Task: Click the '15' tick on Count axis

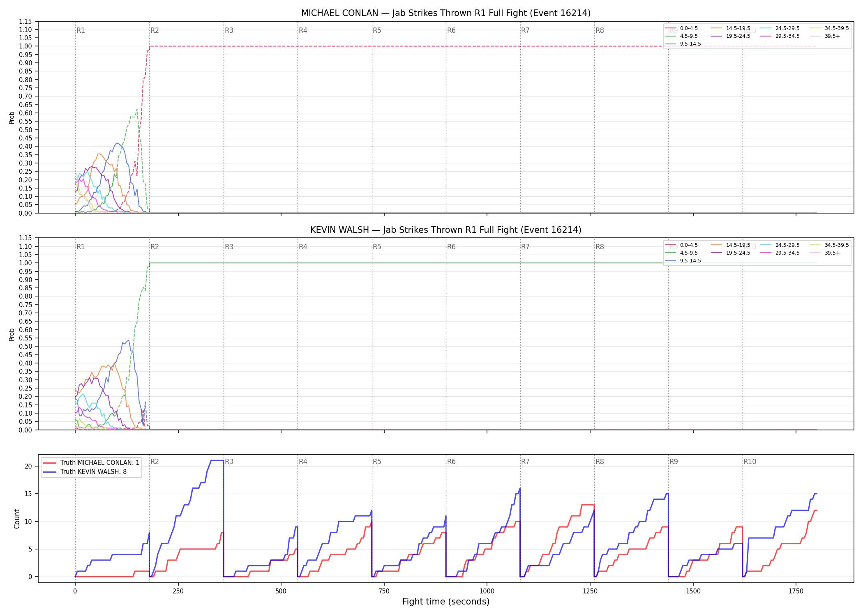Action: point(28,494)
